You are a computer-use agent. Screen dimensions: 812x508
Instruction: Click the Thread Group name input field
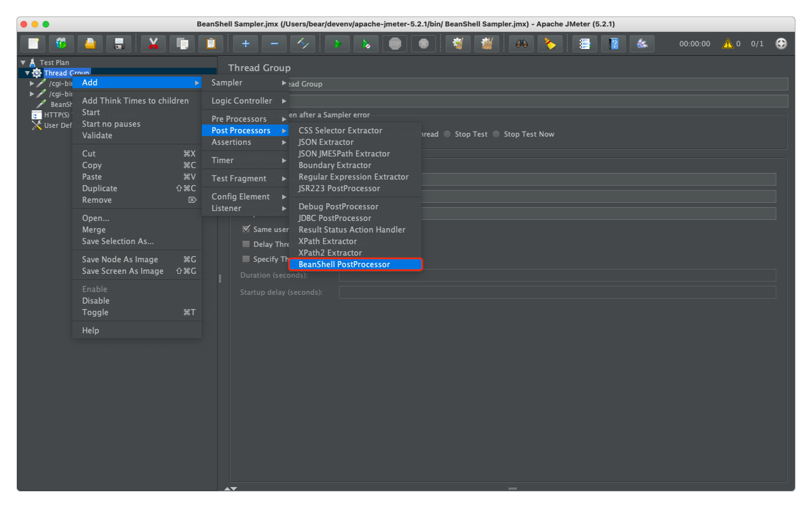pos(538,84)
